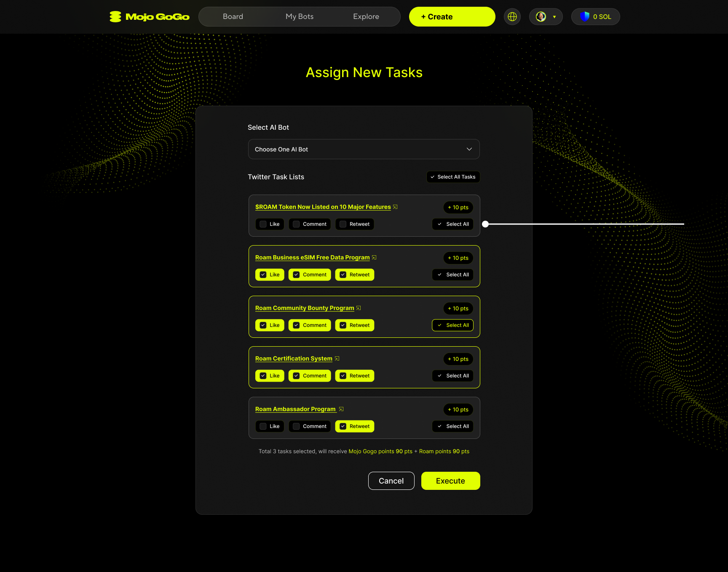Screen dimensions: 728x572
Task: Click the Cancel button
Action: (x=391, y=481)
